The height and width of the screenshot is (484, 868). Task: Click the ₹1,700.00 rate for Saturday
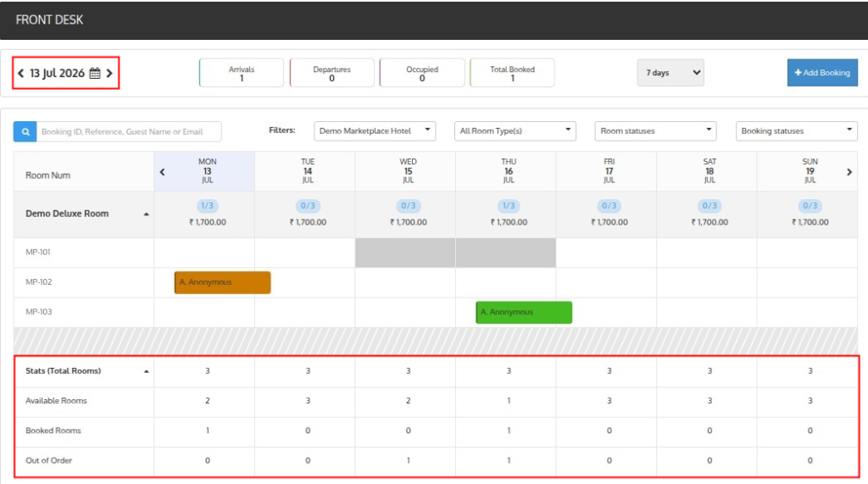click(x=709, y=223)
